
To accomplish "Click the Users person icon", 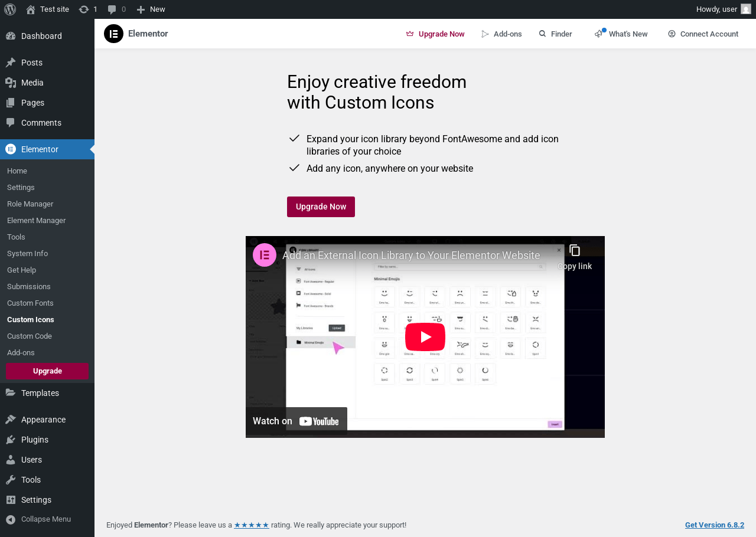I will click(x=11, y=460).
